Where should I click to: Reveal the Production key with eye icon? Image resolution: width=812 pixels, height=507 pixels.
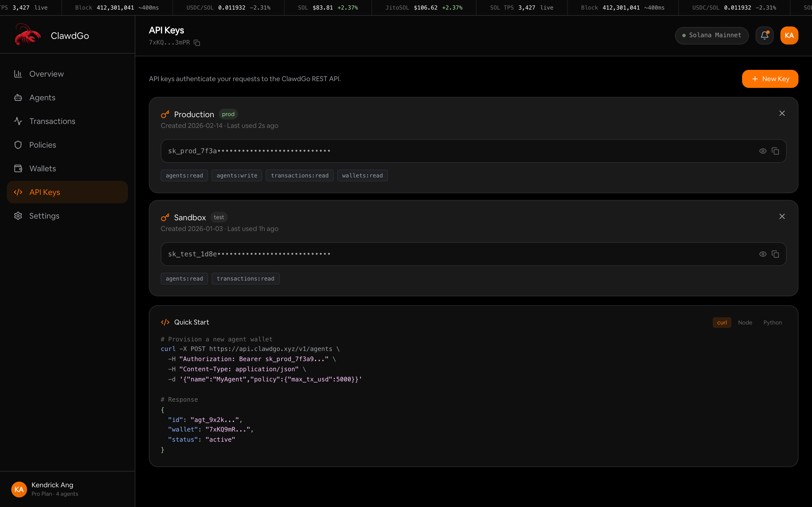[763, 151]
